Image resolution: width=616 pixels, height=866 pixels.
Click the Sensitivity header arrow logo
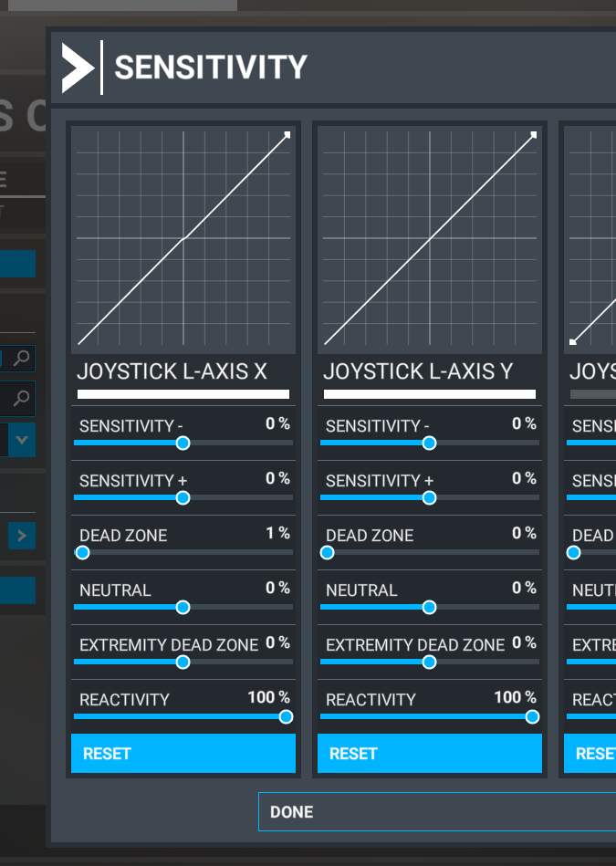(78, 68)
